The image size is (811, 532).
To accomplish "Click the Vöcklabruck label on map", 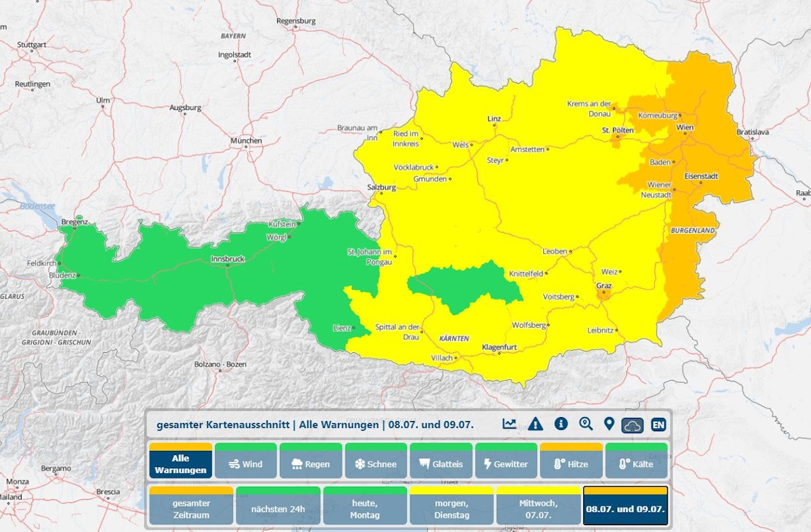I will click(x=414, y=167).
